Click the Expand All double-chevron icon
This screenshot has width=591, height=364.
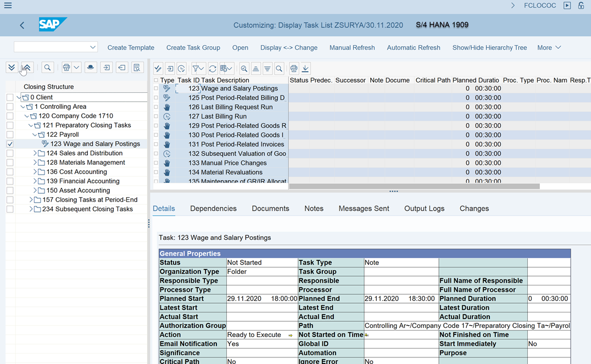click(12, 68)
